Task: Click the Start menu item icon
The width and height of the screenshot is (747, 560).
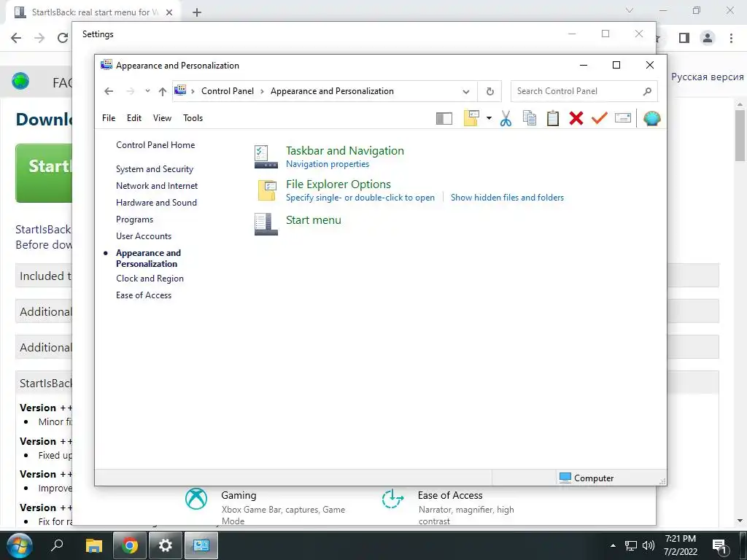Action: pyautogui.click(x=266, y=225)
